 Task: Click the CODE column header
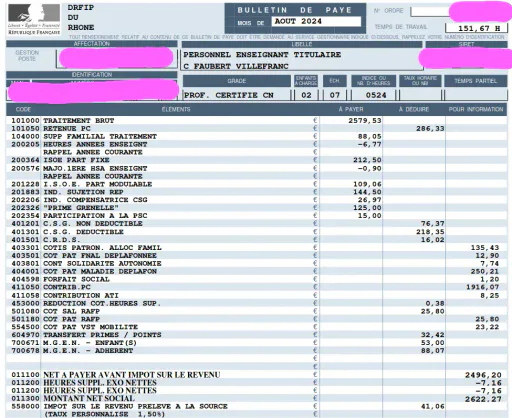point(23,109)
